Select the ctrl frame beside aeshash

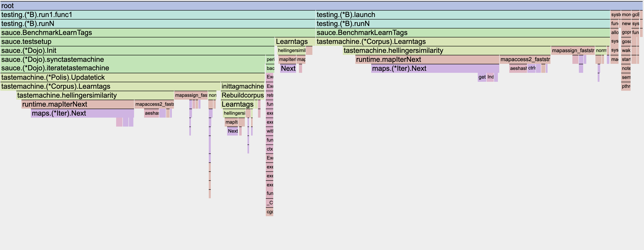tap(531, 68)
